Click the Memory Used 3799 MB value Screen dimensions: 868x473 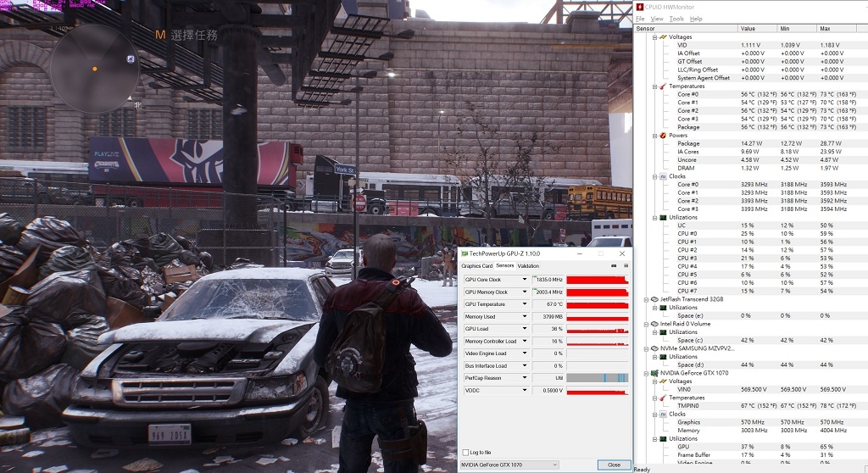(548, 316)
